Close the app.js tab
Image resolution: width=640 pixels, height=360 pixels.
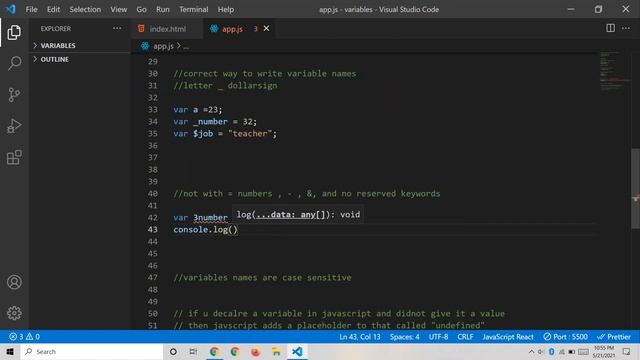pos(266,28)
